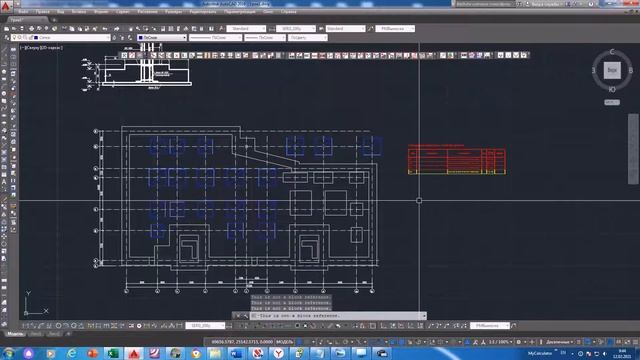This screenshot has width=640, height=360.
Task: Click the Redo arrow icon
Action: coord(117,29)
